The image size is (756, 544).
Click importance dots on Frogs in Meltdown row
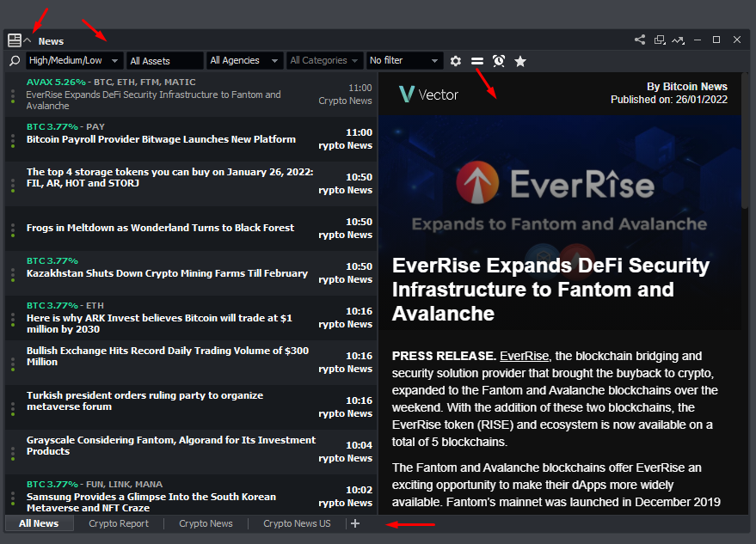click(13, 230)
